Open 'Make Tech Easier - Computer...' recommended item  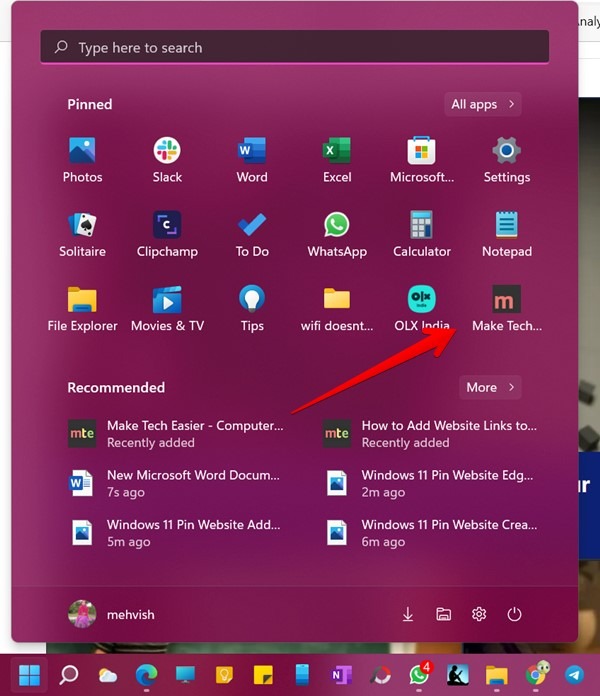click(x=176, y=434)
